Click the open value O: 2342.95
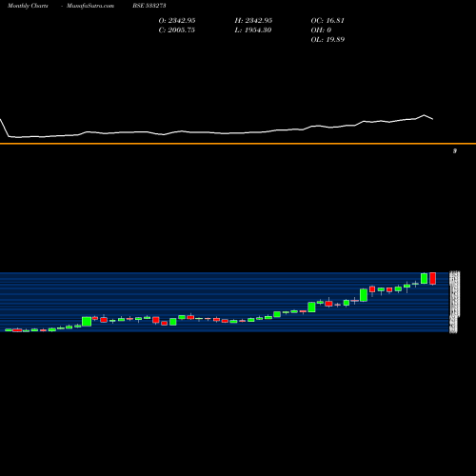 tap(177, 20)
